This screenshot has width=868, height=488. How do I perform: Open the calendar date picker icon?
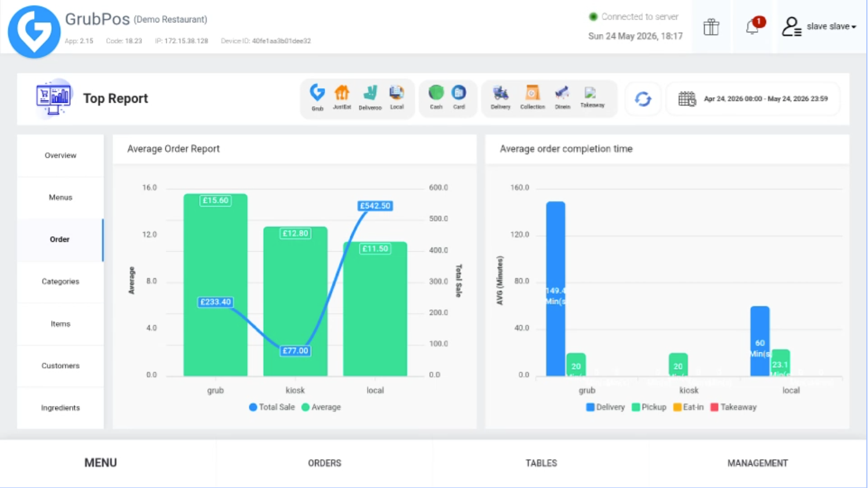click(687, 99)
